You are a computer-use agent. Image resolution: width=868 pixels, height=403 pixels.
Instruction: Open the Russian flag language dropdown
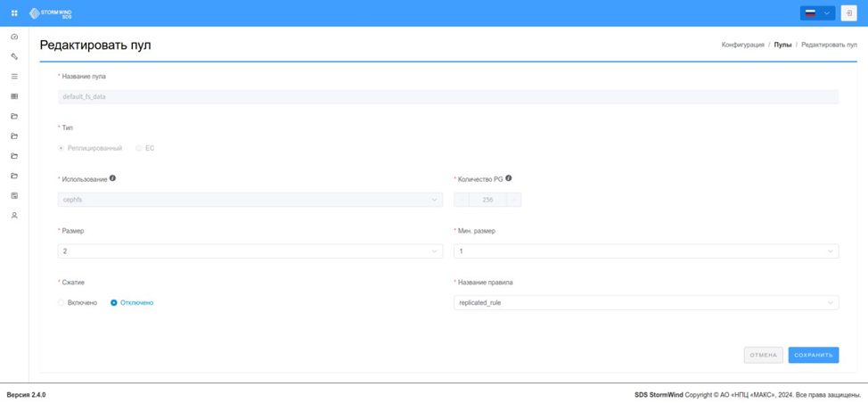pyautogui.click(x=817, y=13)
